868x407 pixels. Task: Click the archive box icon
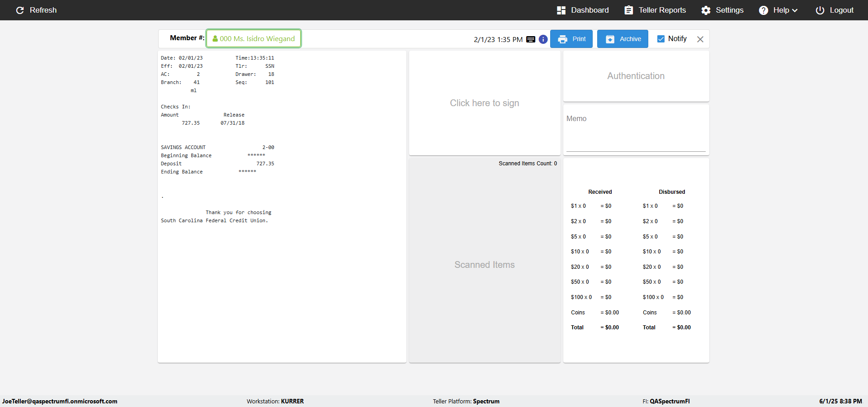pos(610,39)
